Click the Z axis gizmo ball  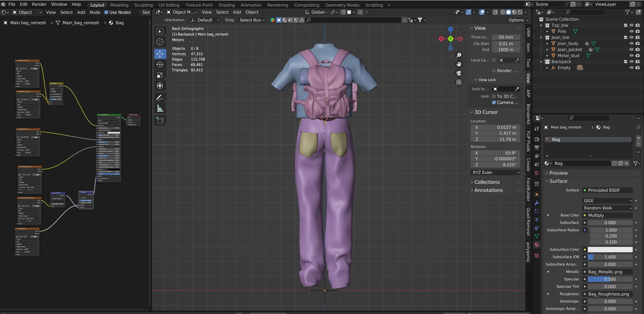click(x=450, y=29)
